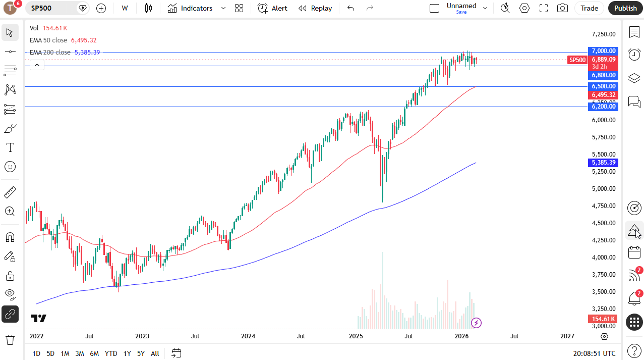This screenshot has height=360, width=644.
Task: Select the Text tool
Action: click(x=10, y=147)
